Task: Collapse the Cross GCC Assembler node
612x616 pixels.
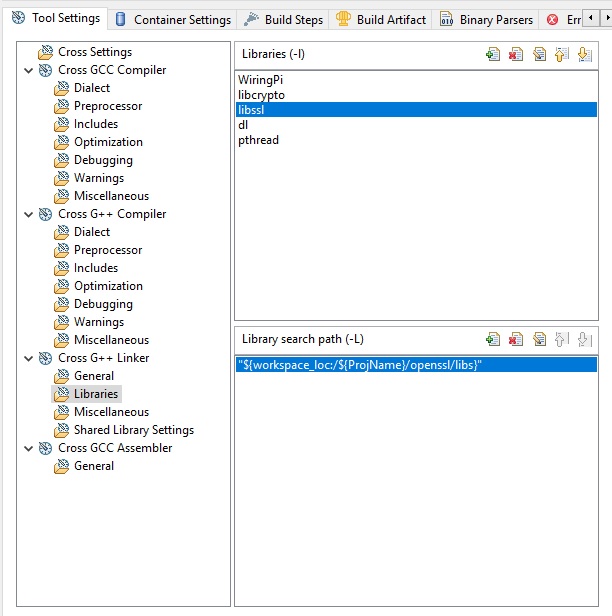Action: (x=28, y=449)
